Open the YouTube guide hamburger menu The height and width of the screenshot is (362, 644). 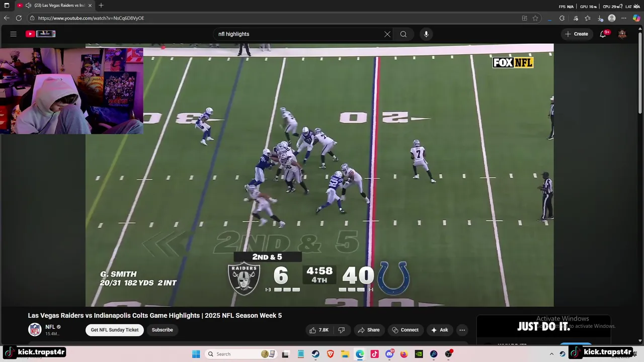[14, 34]
